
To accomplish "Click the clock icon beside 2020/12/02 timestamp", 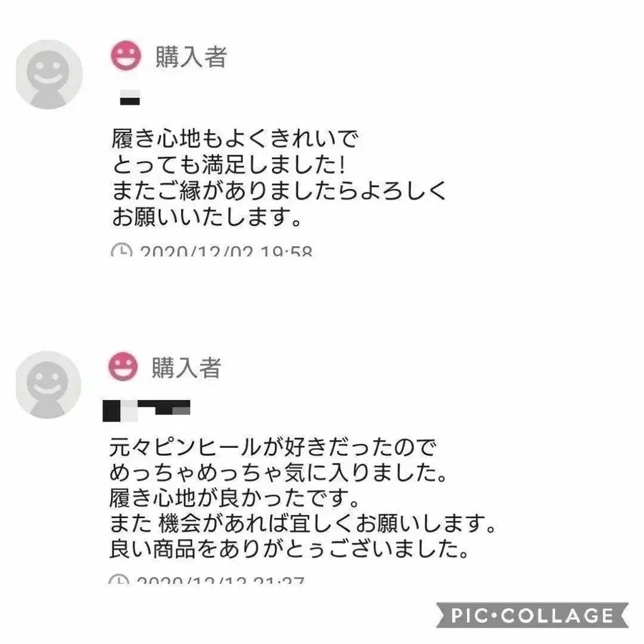I will point(122,250).
